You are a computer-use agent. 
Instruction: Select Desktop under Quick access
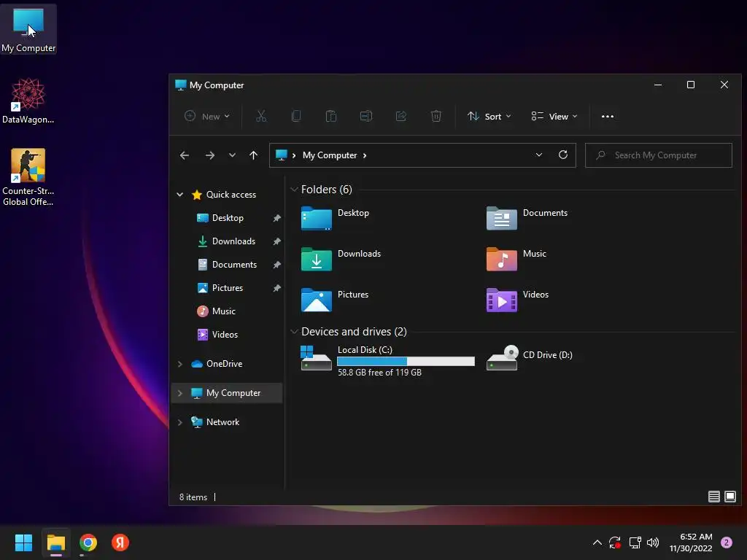click(228, 217)
